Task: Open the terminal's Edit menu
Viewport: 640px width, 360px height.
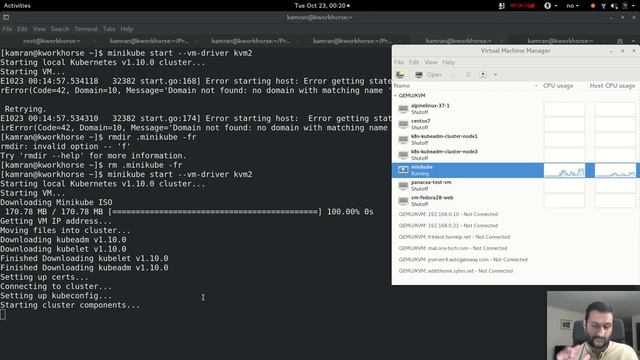Action: tap(22, 29)
